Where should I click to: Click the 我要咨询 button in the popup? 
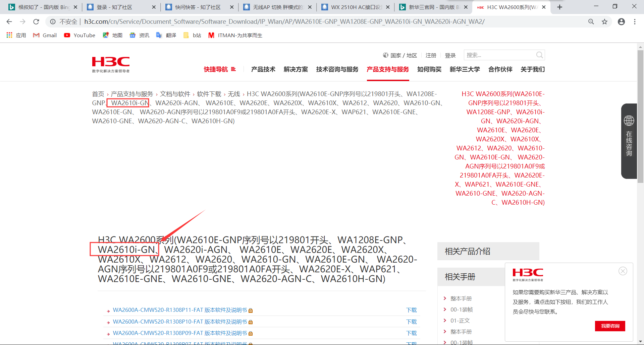(x=610, y=326)
